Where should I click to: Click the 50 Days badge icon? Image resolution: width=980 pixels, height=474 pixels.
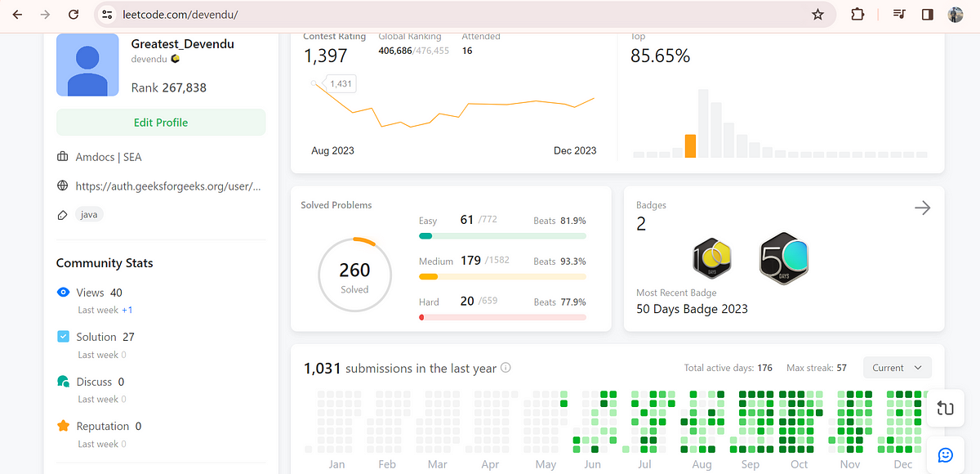pyautogui.click(x=784, y=258)
